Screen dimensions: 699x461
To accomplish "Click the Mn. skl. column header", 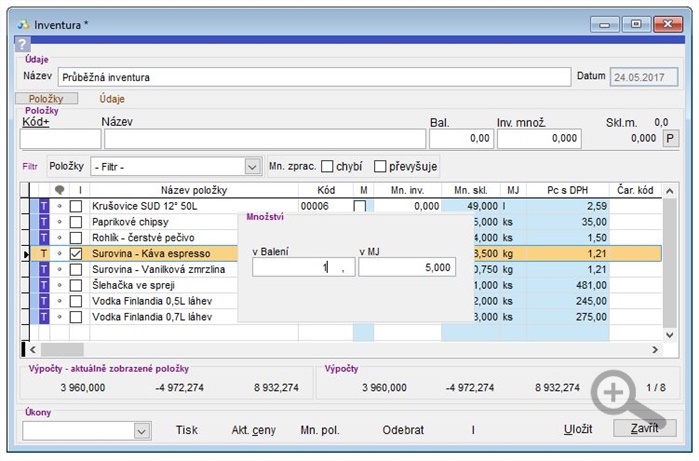I will pyautogui.click(x=471, y=190).
